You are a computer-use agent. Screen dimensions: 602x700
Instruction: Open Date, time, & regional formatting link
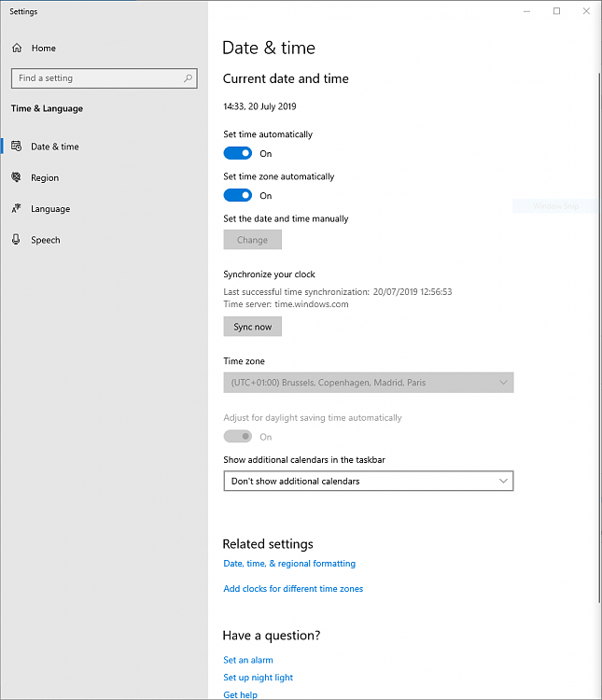click(289, 564)
